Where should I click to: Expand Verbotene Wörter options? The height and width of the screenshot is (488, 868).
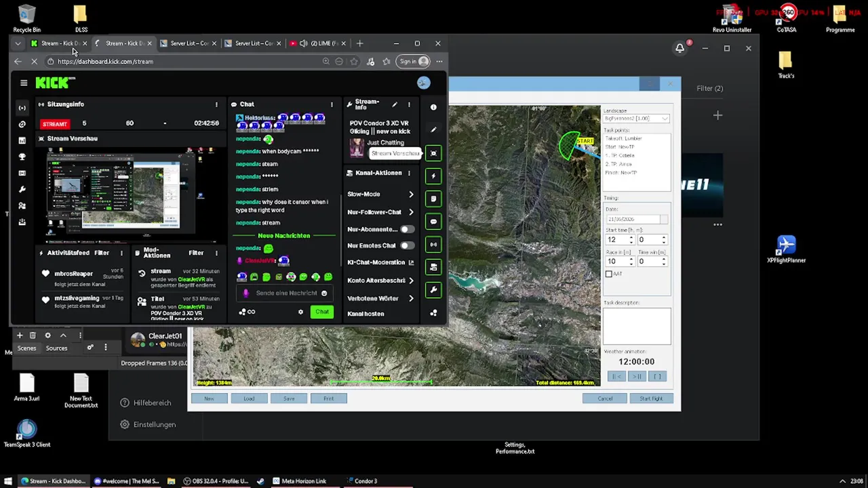point(411,298)
